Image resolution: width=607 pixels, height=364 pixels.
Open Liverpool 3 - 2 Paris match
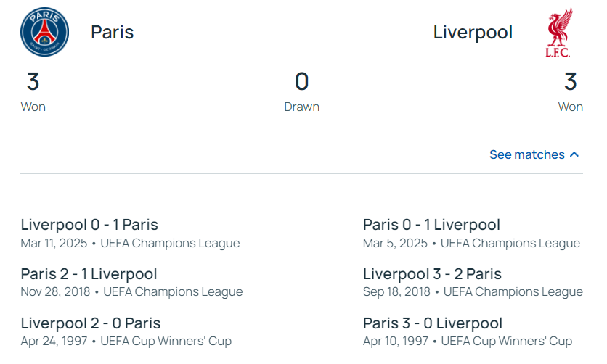coord(432,274)
